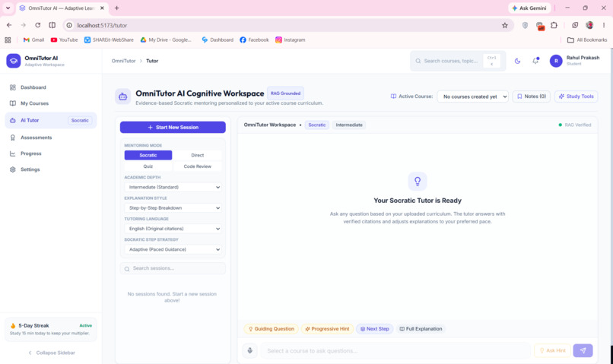Open the Tutoring Language dropdown

173,229
